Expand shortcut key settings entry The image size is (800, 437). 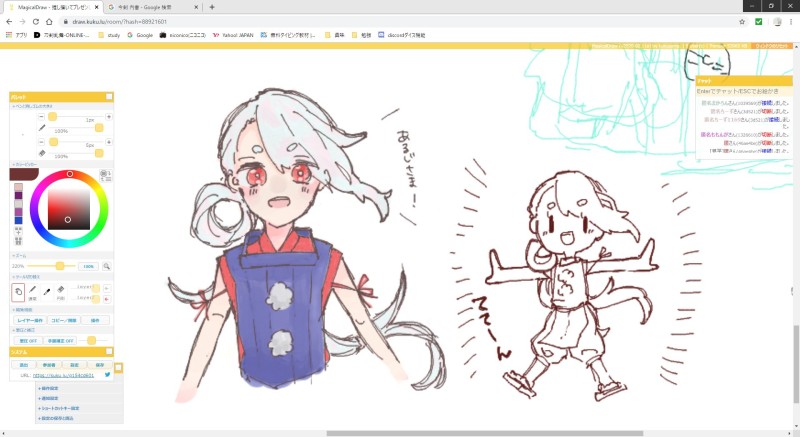(59, 408)
